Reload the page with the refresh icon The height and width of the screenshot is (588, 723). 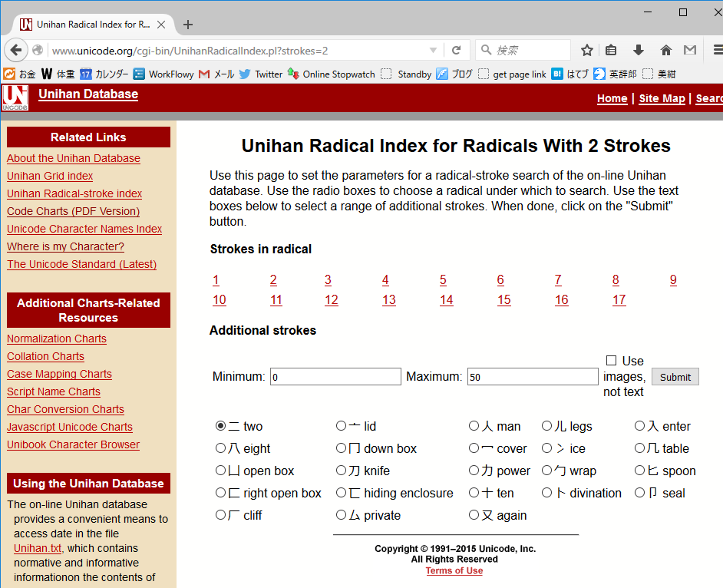(x=456, y=50)
